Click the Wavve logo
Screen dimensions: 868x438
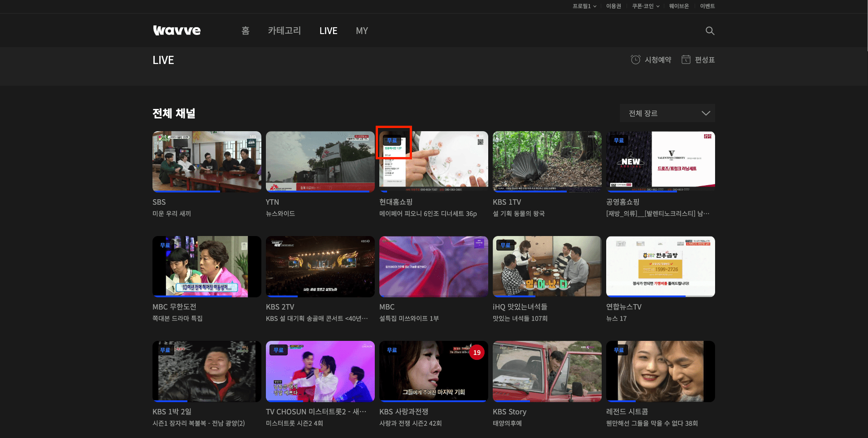(x=177, y=30)
